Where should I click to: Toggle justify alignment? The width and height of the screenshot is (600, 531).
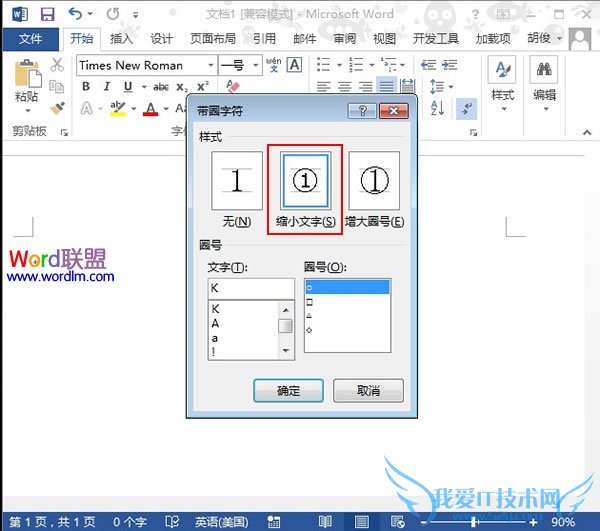(x=386, y=86)
